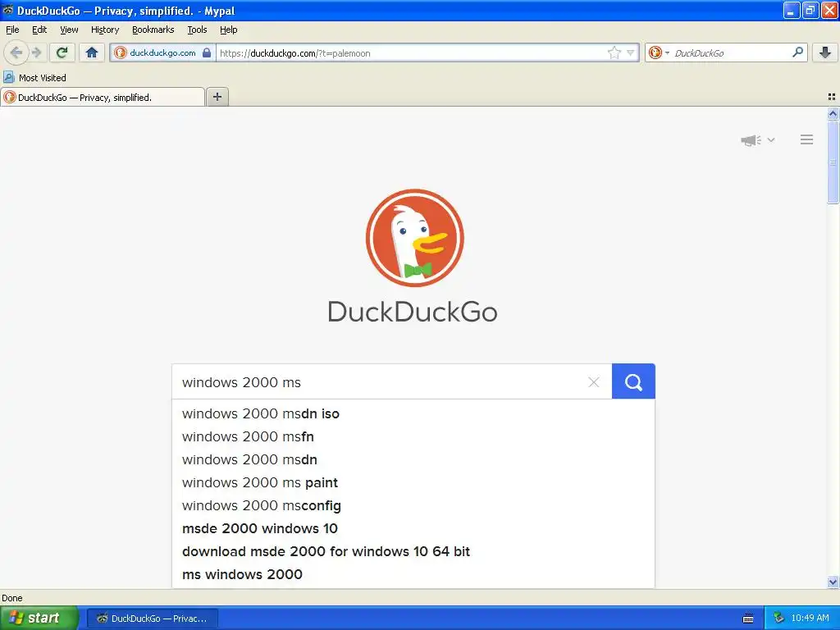
Task: Clear the search text with the X icon
Action: [594, 382]
